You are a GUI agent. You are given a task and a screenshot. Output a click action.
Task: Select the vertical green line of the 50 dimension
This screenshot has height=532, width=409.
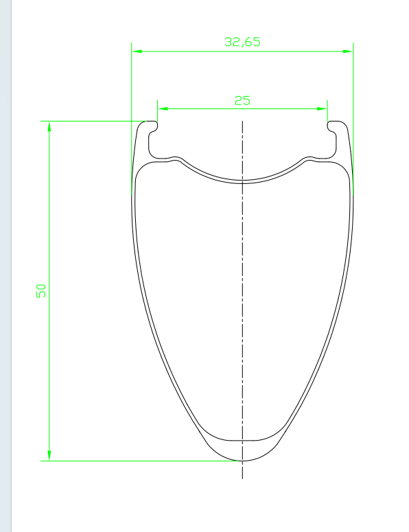pyautogui.click(x=49, y=291)
